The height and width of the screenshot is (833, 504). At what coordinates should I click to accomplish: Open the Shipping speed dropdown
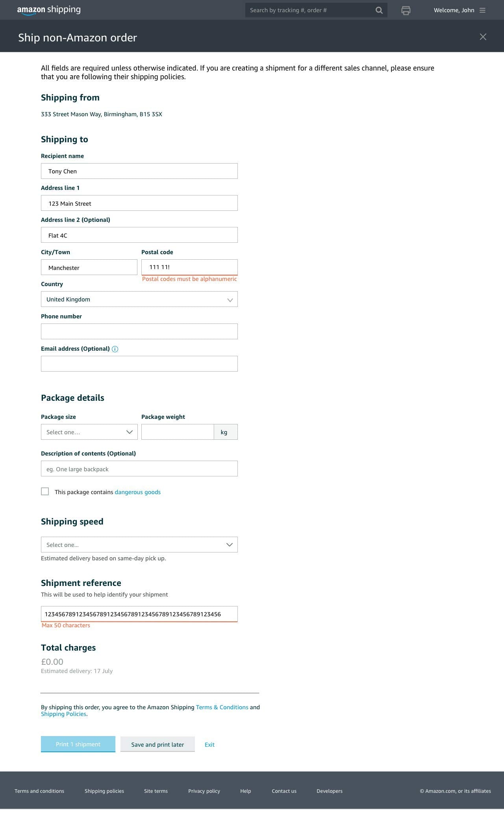coord(139,545)
